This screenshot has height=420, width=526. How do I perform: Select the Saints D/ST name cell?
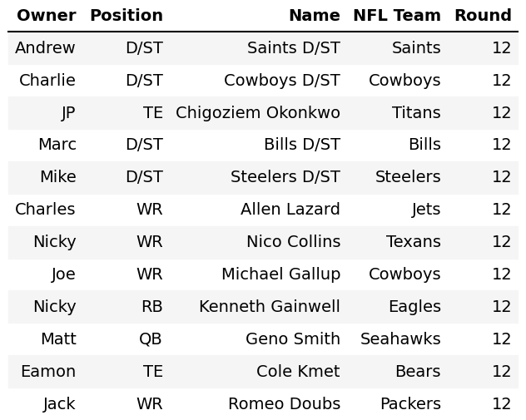tap(293, 48)
